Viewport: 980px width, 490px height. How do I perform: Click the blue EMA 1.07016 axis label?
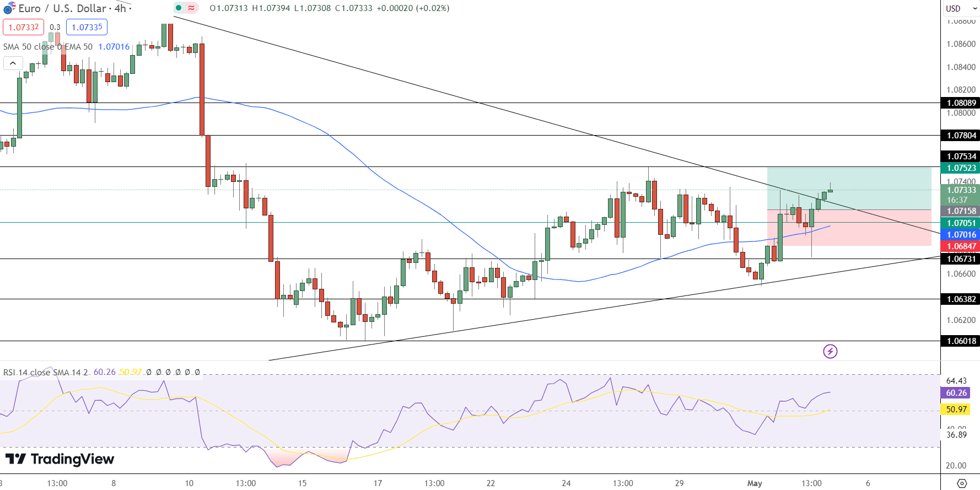point(961,235)
